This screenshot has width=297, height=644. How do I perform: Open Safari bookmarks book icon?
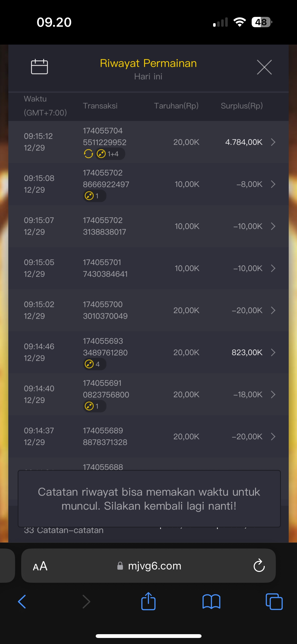[211, 601]
